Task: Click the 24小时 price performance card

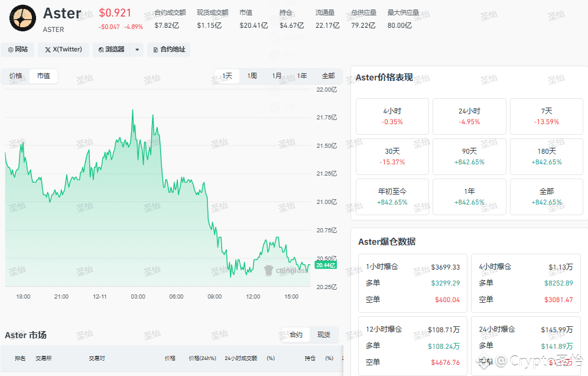Action: 469,116
